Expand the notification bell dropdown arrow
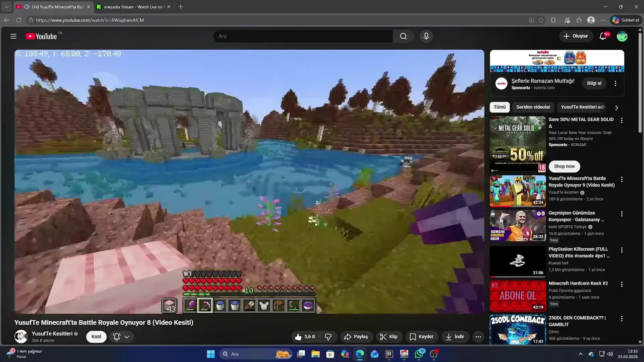Image resolution: width=644 pixels, height=362 pixels. tap(127, 337)
